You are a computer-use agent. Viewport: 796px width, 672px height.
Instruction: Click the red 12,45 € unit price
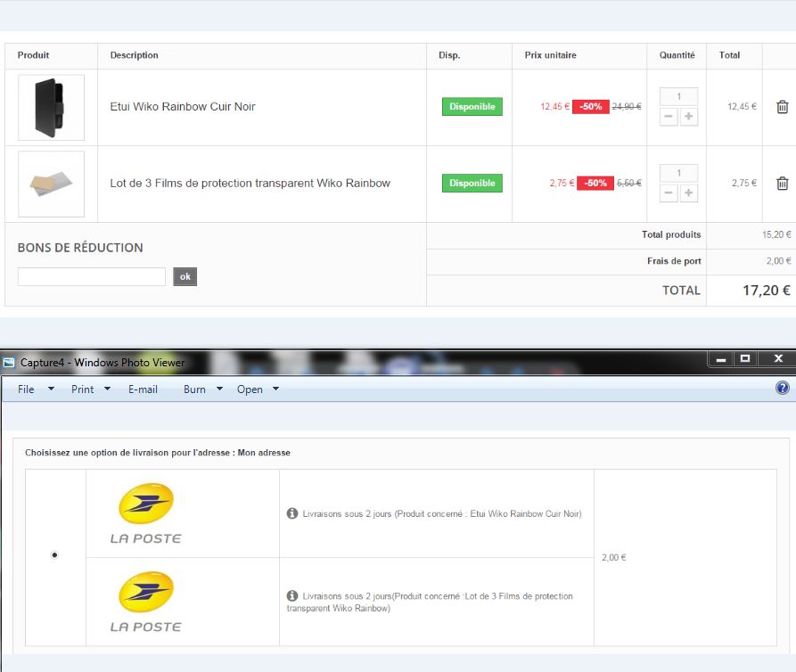click(x=554, y=107)
